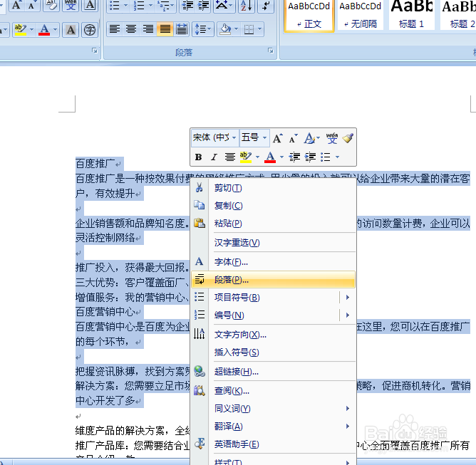The height and width of the screenshot is (465, 476).
Task: Toggle Character Shading gray A button
Action: tap(71, 30)
